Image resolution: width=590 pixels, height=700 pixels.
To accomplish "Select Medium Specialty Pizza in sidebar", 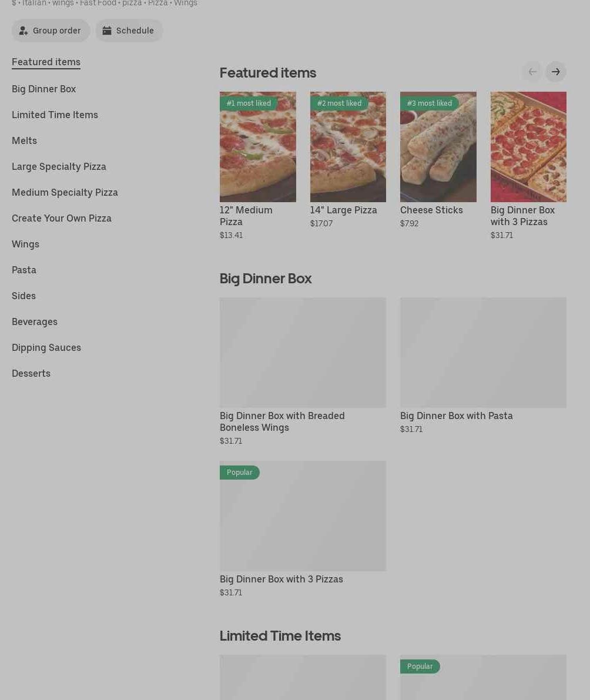I will point(65,192).
